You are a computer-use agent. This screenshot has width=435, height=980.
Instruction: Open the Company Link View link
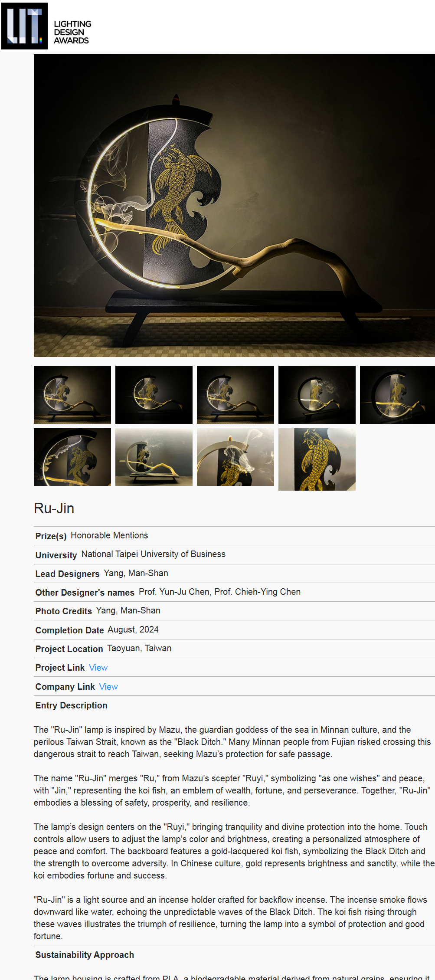tap(108, 687)
